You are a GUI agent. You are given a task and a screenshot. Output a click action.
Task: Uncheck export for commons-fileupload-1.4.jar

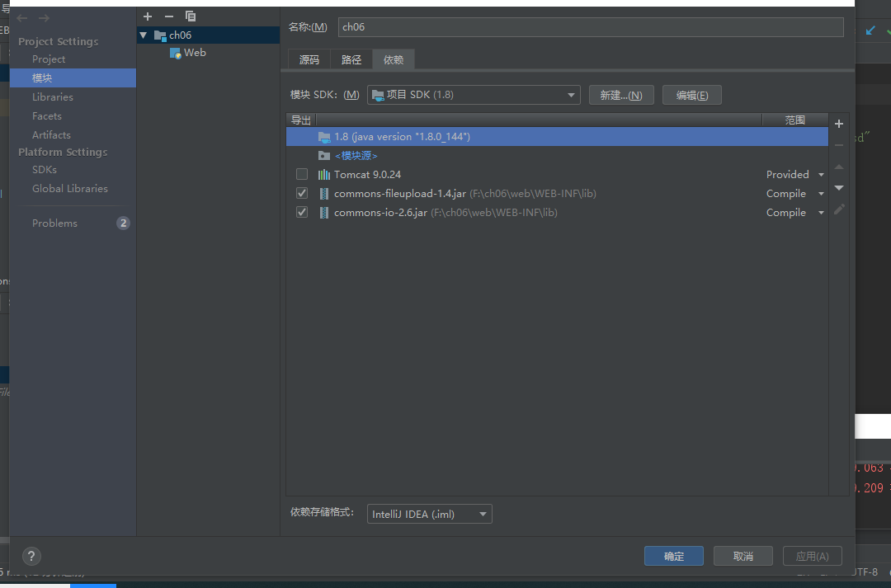tap(302, 194)
